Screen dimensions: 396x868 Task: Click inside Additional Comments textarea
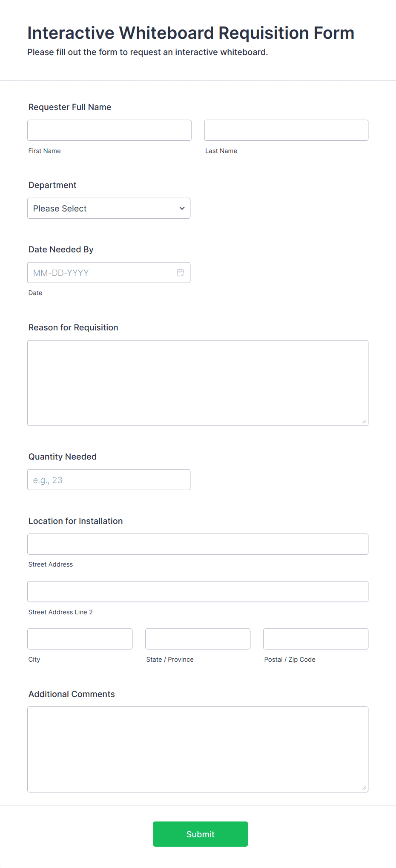point(198,749)
